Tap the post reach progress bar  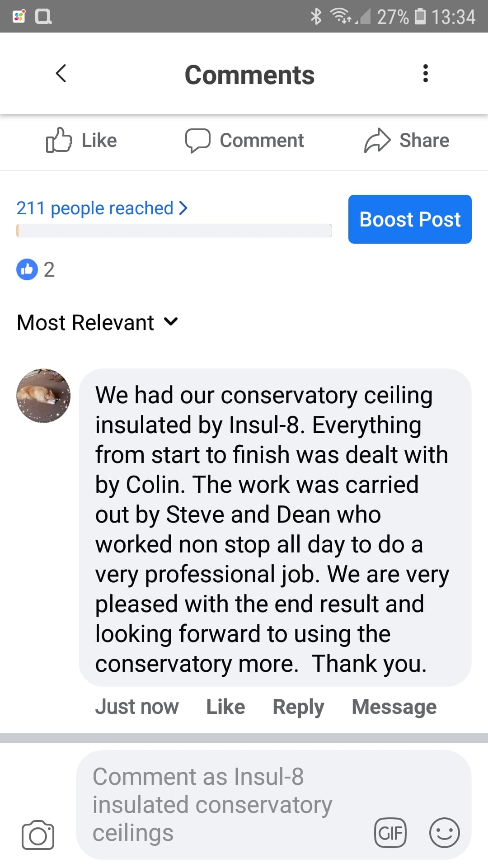click(174, 231)
